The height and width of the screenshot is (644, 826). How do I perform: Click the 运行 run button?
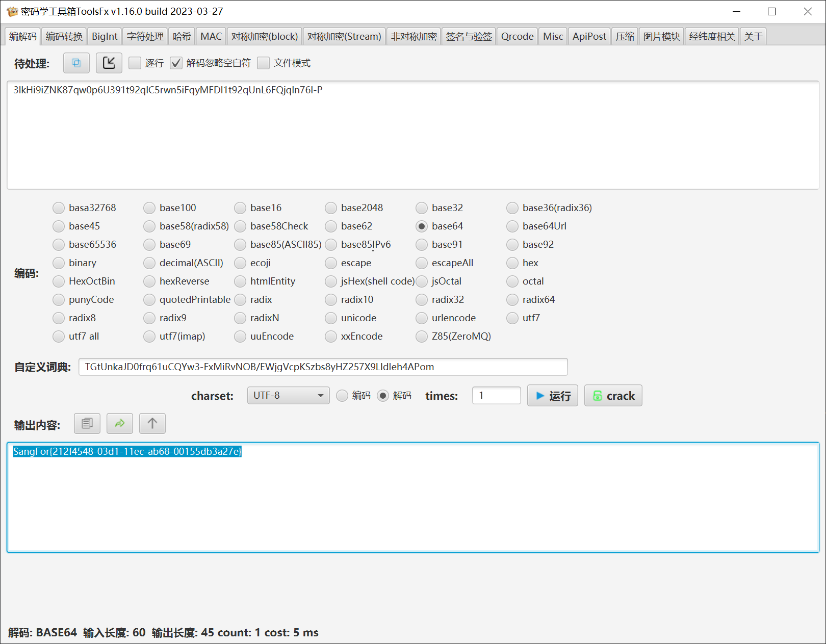click(553, 396)
